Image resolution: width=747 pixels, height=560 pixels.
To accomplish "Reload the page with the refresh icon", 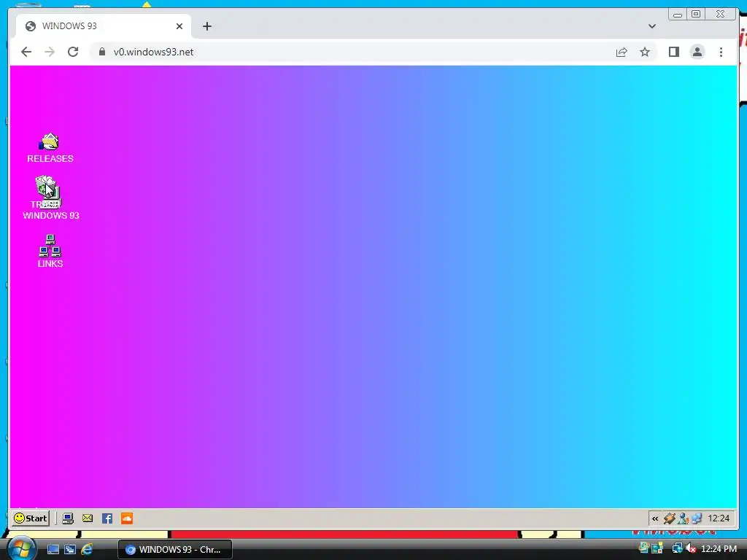I will 73,52.
